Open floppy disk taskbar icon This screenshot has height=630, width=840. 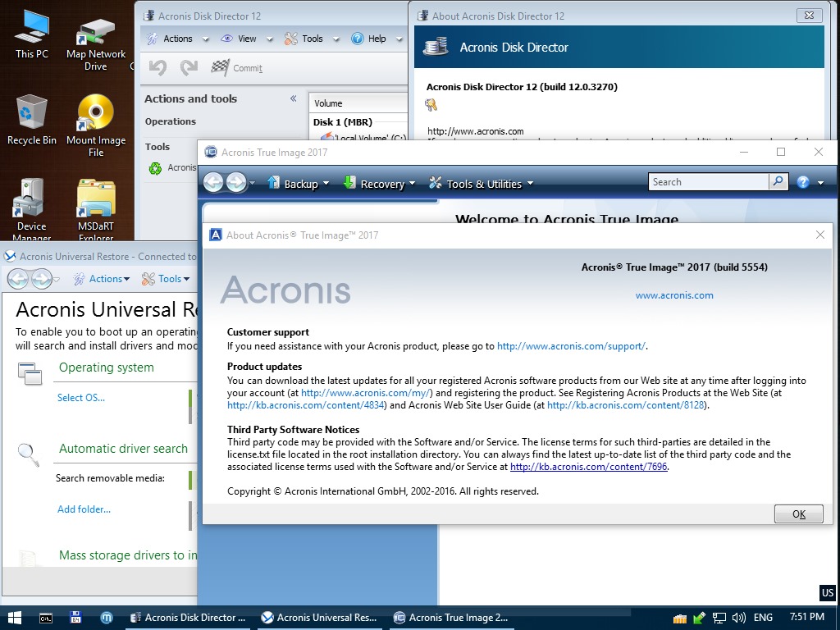[75, 618]
